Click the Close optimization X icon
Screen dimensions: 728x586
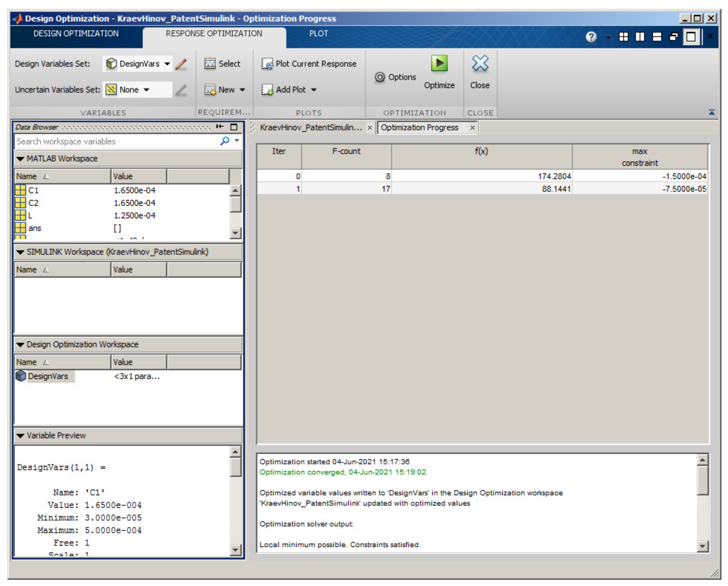[x=480, y=63]
